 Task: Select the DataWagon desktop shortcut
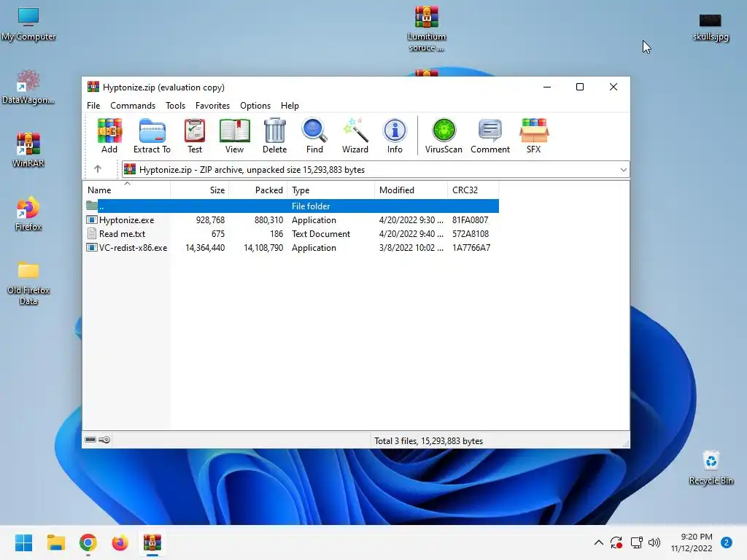[x=28, y=87]
